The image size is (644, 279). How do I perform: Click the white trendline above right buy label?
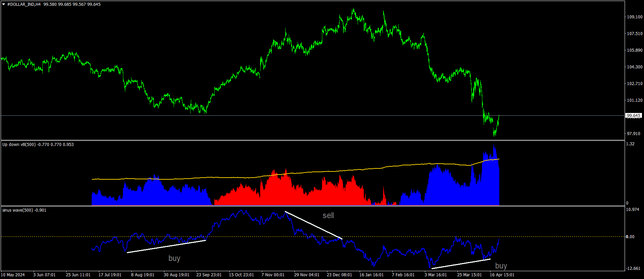(461, 264)
